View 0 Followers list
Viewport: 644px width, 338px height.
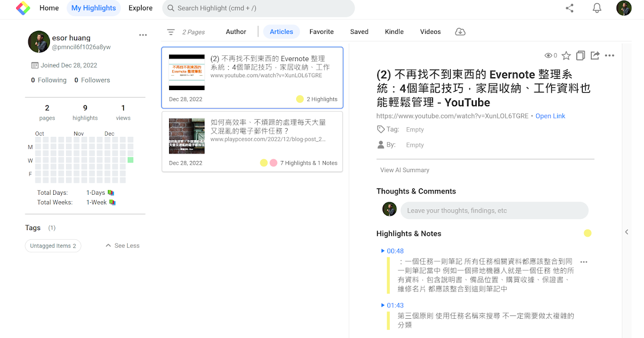click(92, 80)
